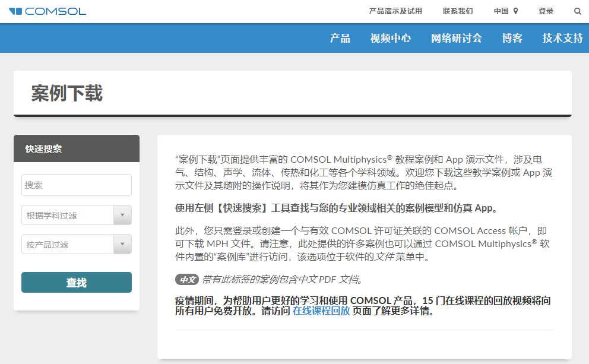
Task: Open the 产品 menu
Action: tap(340, 39)
